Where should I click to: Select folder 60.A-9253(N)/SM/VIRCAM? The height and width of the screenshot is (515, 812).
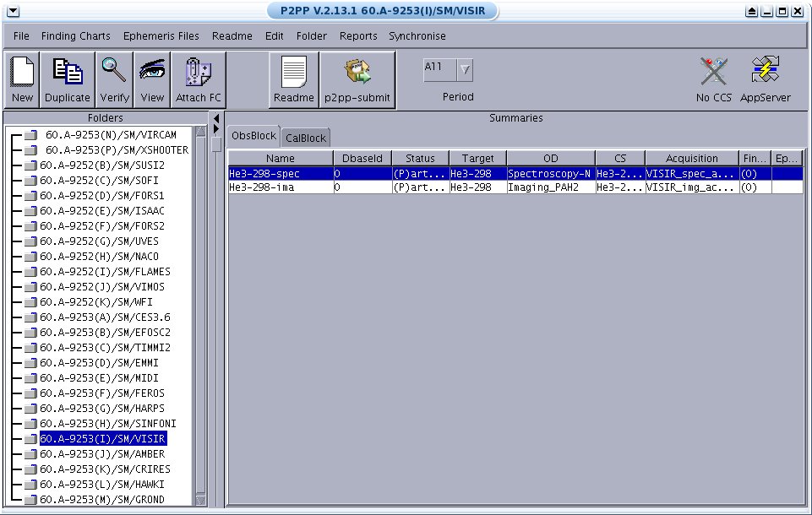point(111,134)
